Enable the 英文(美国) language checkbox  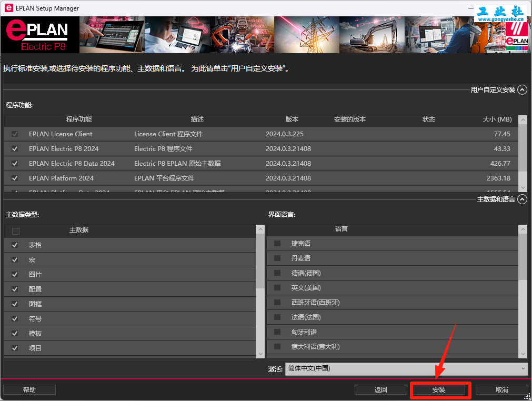(277, 288)
